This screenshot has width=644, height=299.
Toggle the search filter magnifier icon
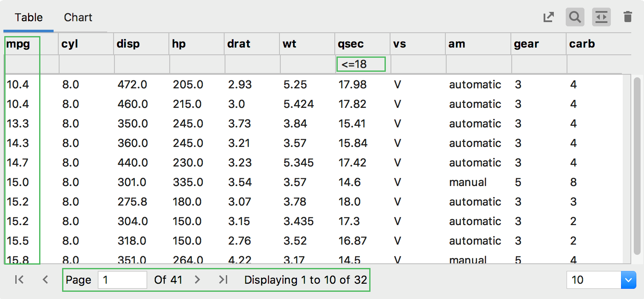coord(575,17)
